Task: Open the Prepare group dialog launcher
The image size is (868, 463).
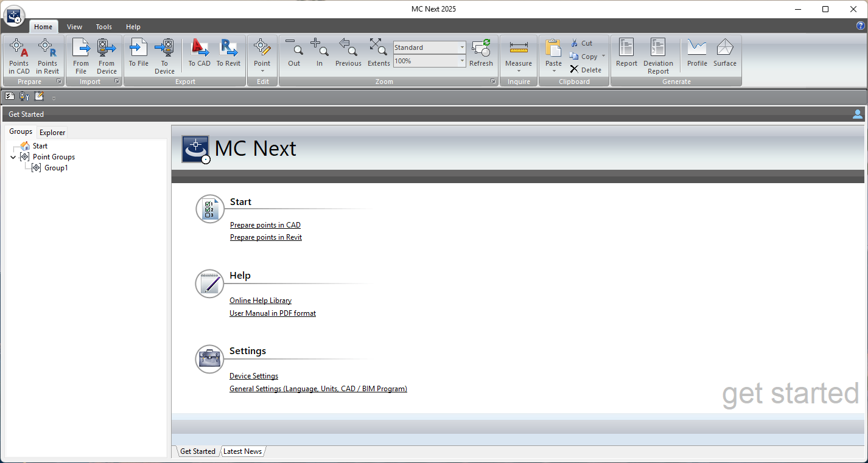Action: (x=59, y=82)
